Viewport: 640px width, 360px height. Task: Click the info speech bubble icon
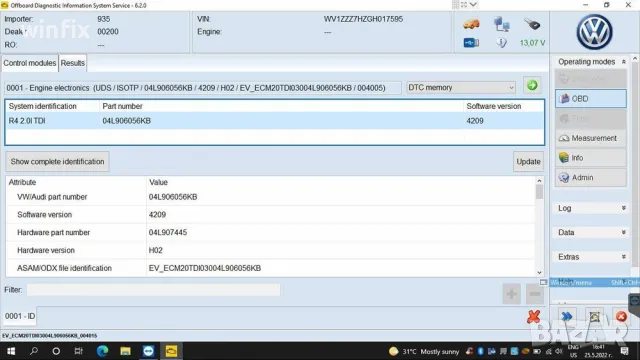(502, 42)
